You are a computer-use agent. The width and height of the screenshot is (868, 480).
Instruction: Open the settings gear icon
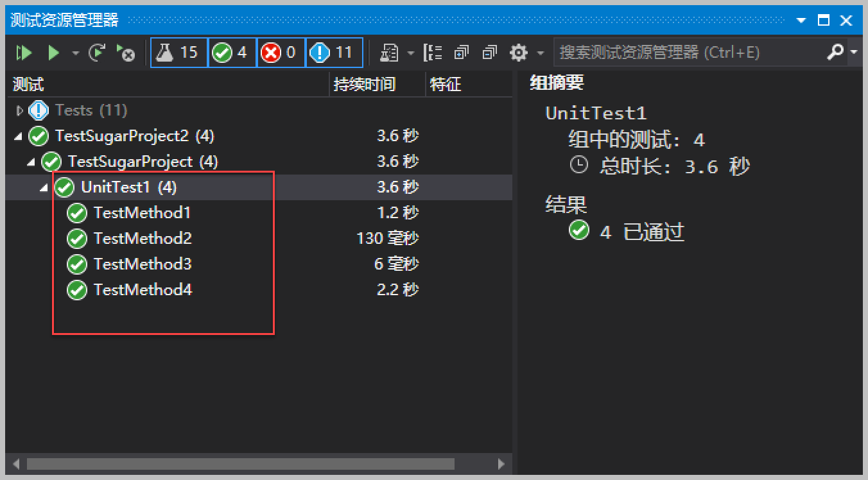(519, 53)
